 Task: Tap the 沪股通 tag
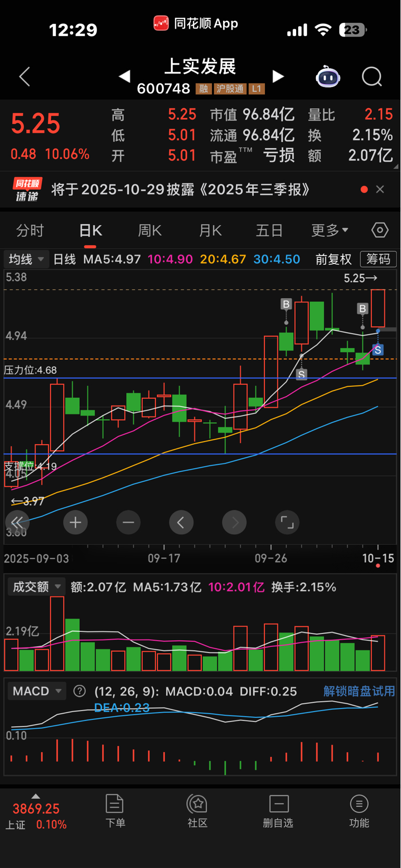pos(230,89)
